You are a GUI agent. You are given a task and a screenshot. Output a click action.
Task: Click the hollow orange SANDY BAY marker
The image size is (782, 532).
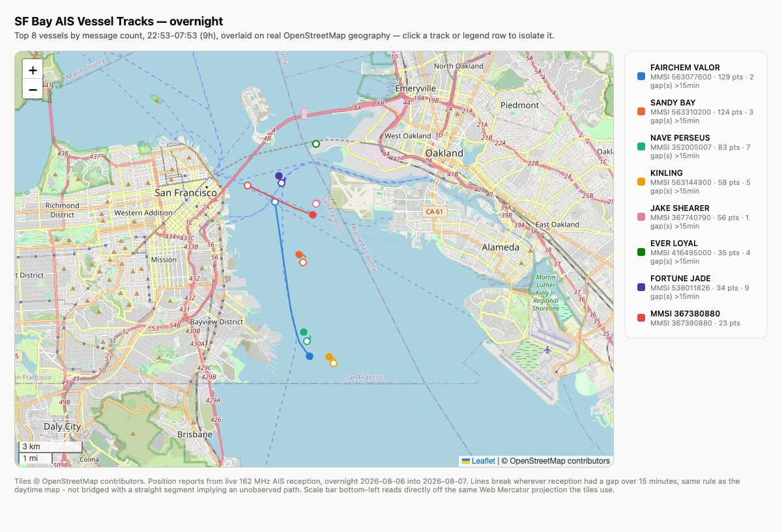[303, 262]
